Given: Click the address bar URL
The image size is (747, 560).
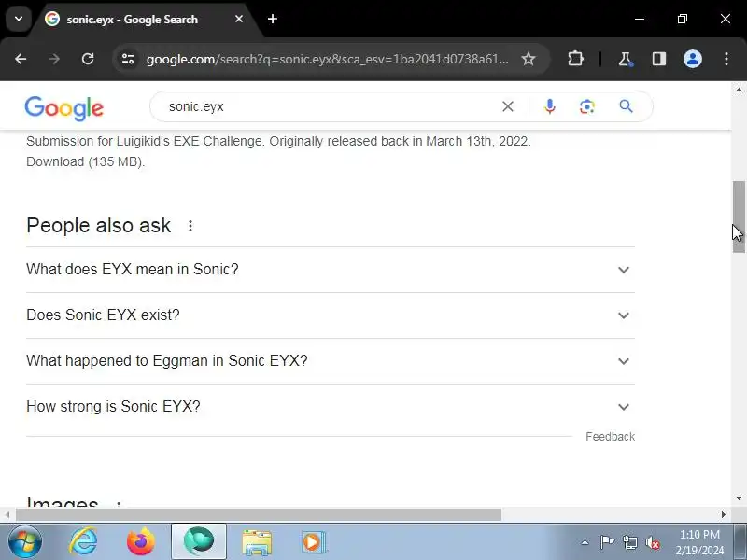Looking at the screenshot, I should pyautogui.click(x=328, y=59).
